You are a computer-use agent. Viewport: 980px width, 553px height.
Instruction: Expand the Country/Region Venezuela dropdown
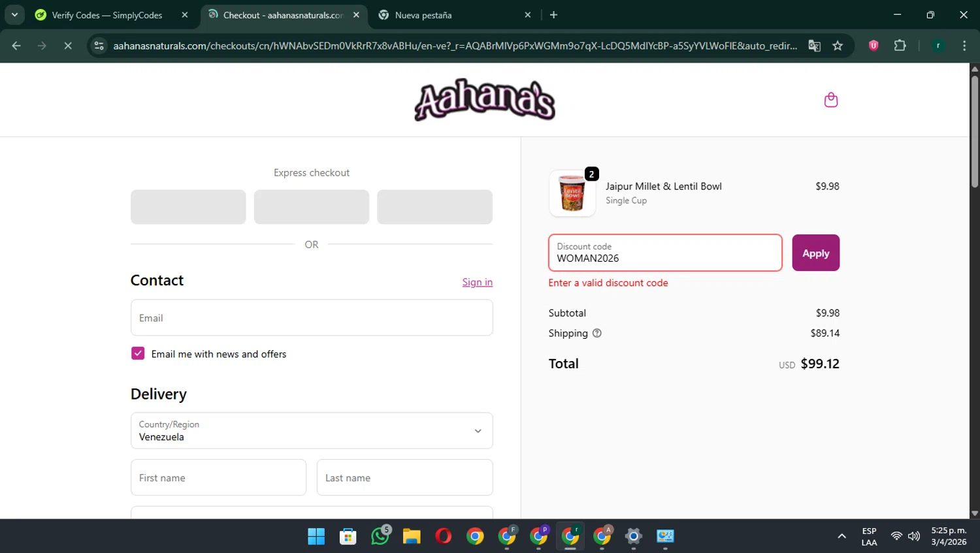(x=312, y=430)
